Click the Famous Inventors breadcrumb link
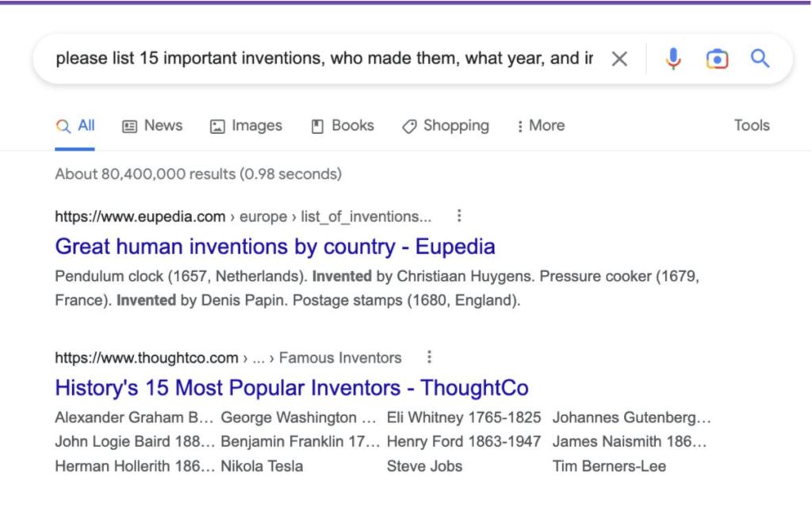The height and width of the screenshot is (508, 812). click(340, 357)
